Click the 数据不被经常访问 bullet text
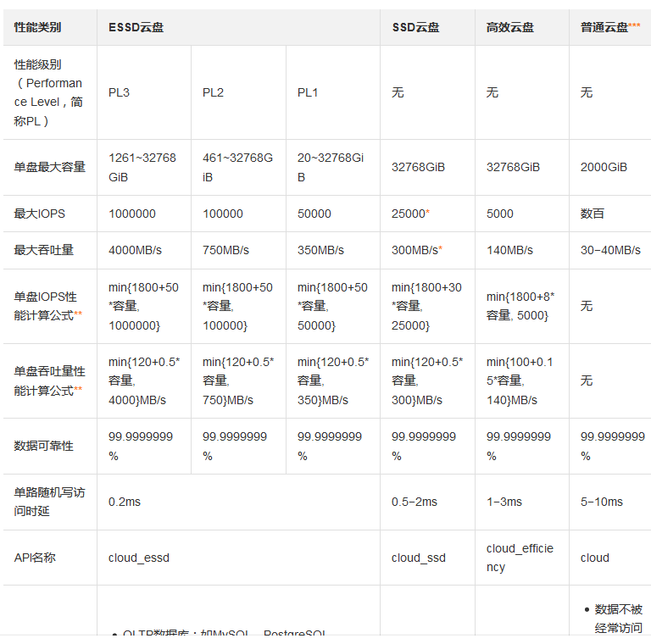Screen dimensions: 651x644 [618, 619]
